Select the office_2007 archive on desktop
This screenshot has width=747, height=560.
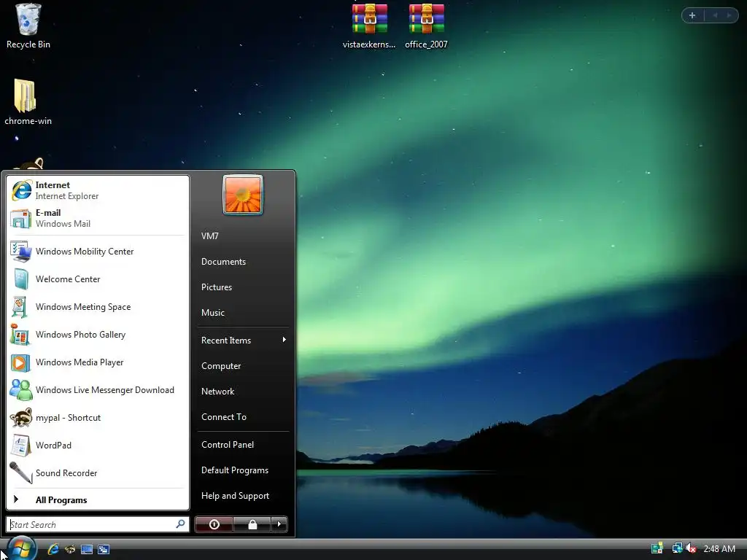click(426, 26)
